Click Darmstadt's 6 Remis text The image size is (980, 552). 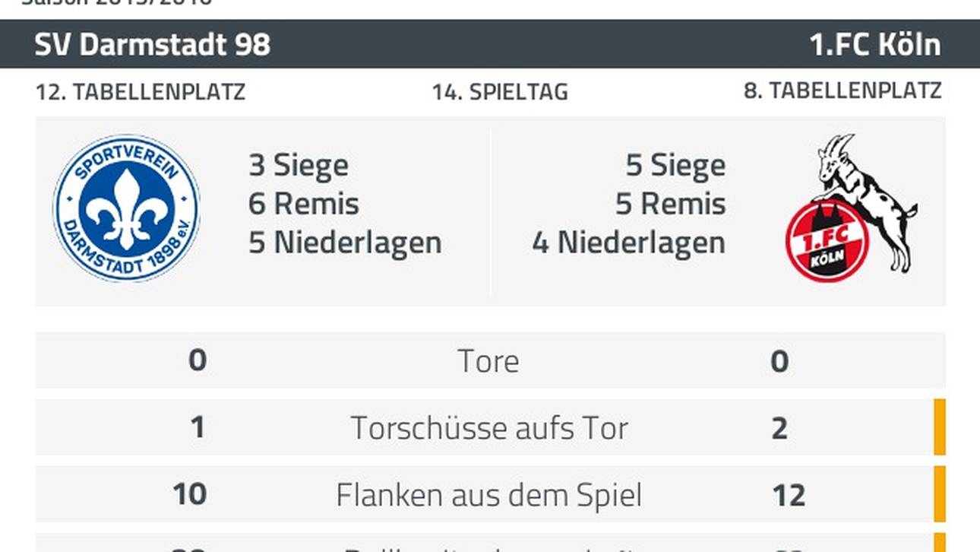pos(304,204)
